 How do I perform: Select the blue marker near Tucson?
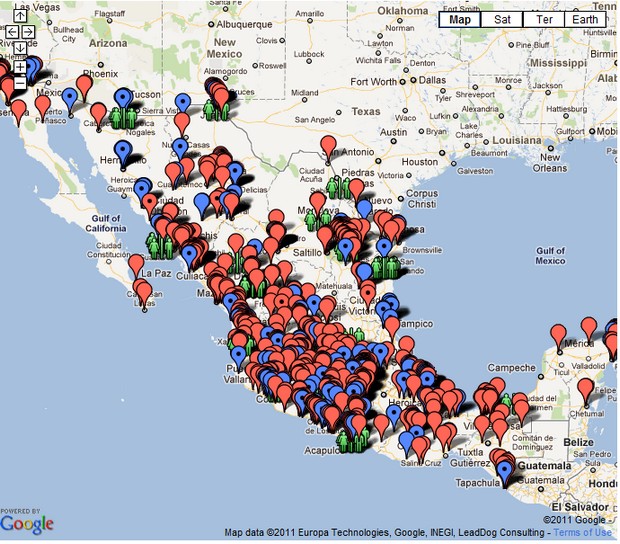(x=123, y=97)
